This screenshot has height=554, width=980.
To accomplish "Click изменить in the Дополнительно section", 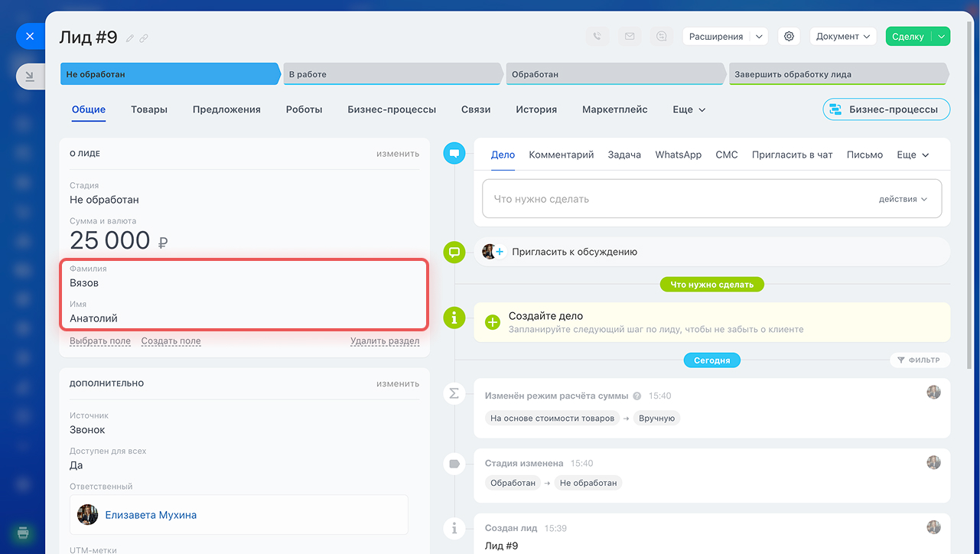I will pos(398,383).
